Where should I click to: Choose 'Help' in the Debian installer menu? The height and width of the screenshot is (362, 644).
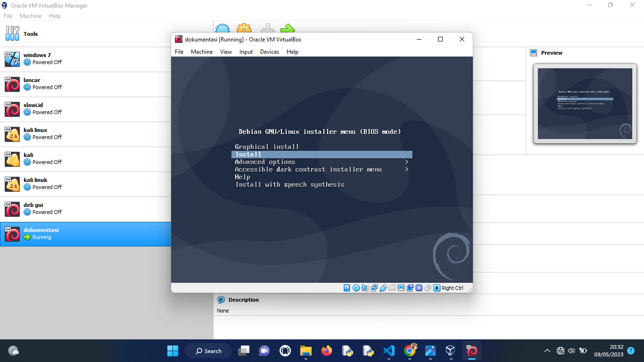(x=242, y=177)
